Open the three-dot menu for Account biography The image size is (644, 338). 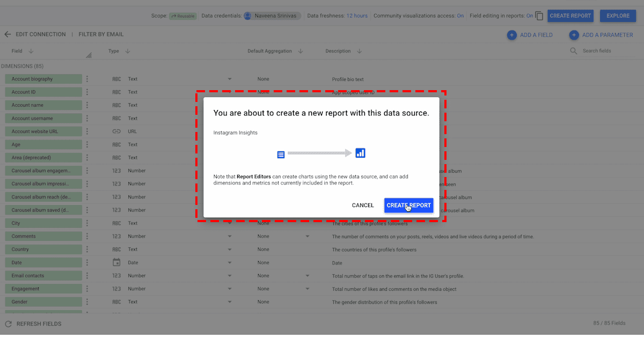[x=87, y=79]
